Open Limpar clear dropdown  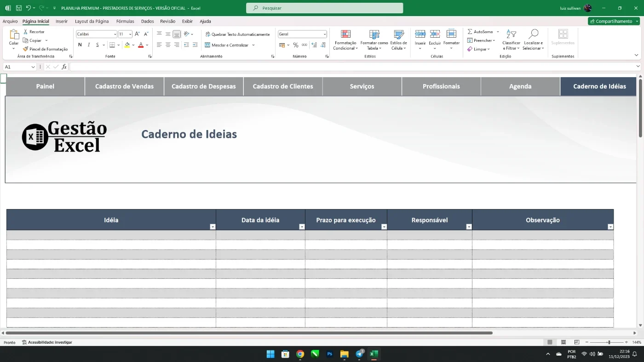478,49
